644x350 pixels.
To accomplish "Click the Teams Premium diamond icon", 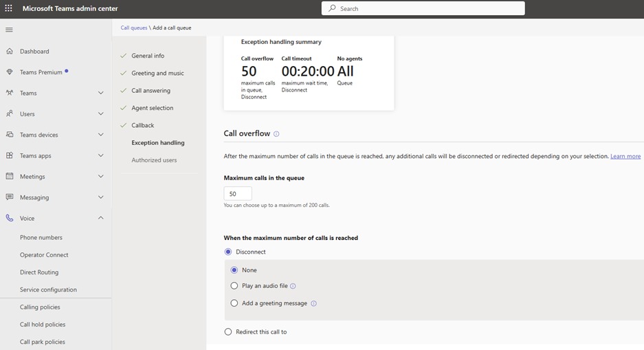I will (10, 72).
